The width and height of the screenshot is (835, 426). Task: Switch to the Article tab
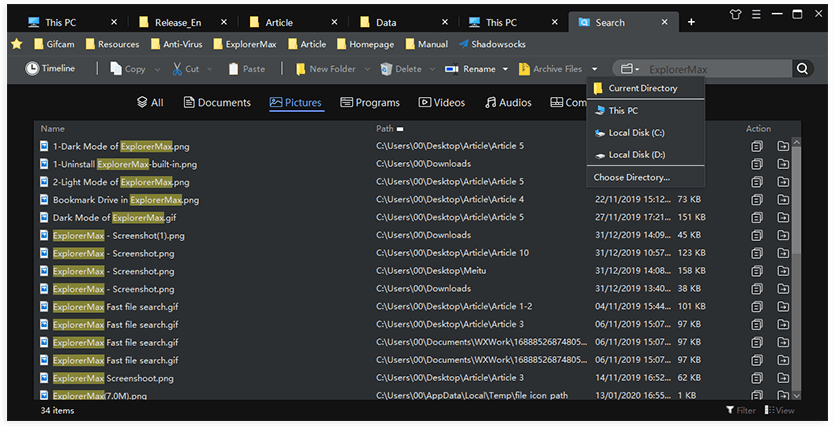(x=277, y=22)
